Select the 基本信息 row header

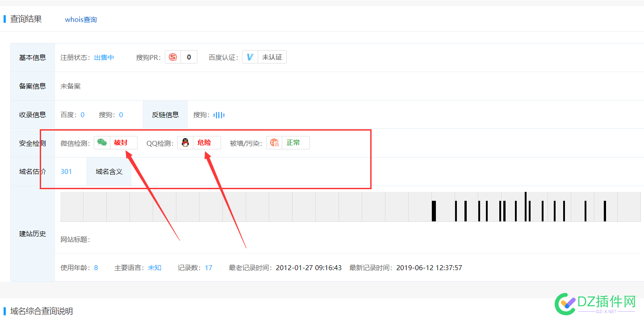pos(33,58)
